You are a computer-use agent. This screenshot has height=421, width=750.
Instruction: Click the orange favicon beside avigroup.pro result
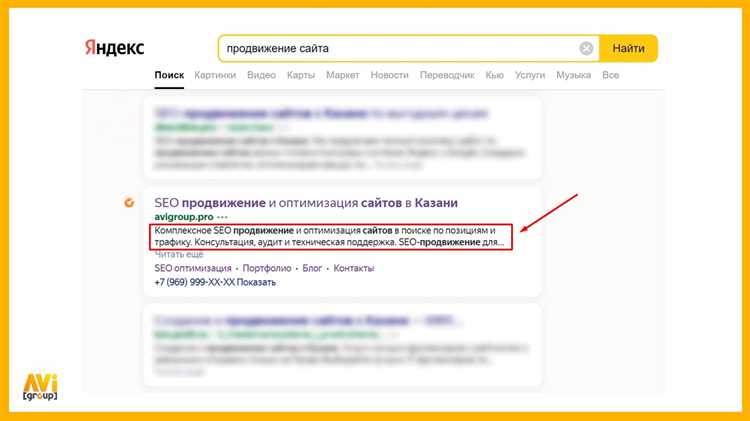tap(129, 203)
